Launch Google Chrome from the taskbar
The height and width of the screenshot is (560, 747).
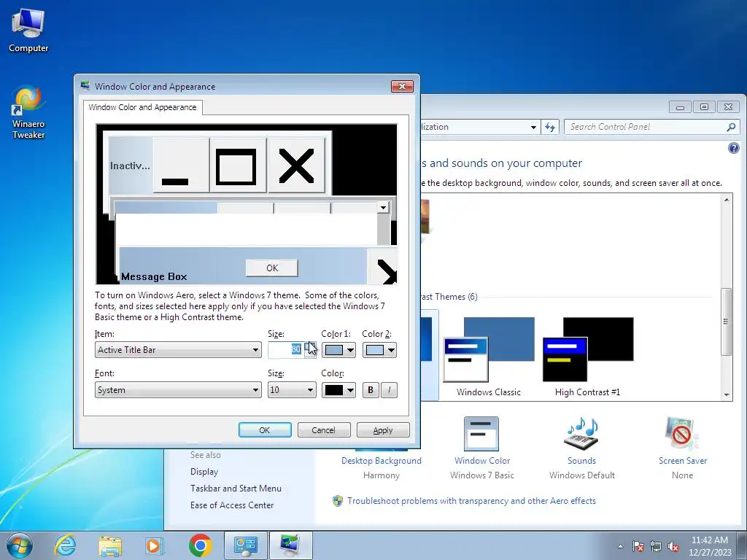coord(200,545)
